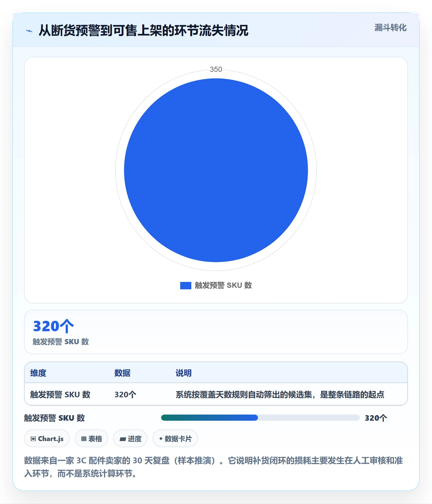Click the 表格 chip
This screenshot has width=432, height=504.
pos(91,438)
